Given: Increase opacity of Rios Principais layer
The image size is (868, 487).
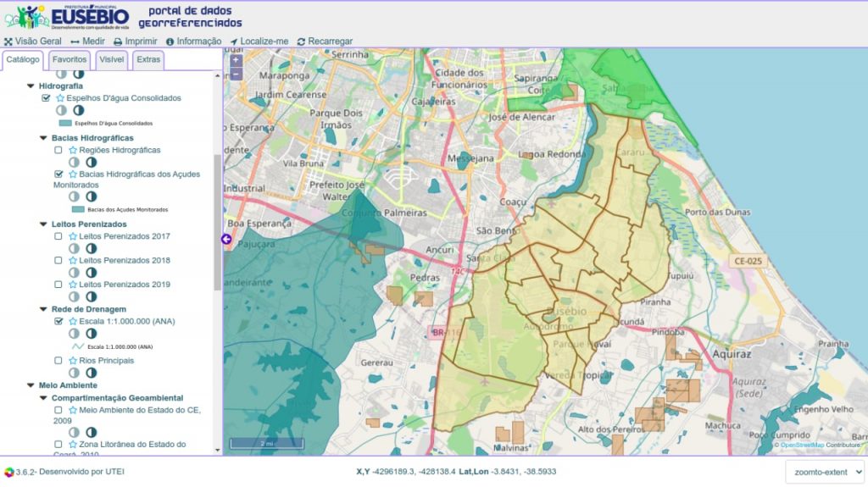Looking at the screenshot, I should [92, 373].
